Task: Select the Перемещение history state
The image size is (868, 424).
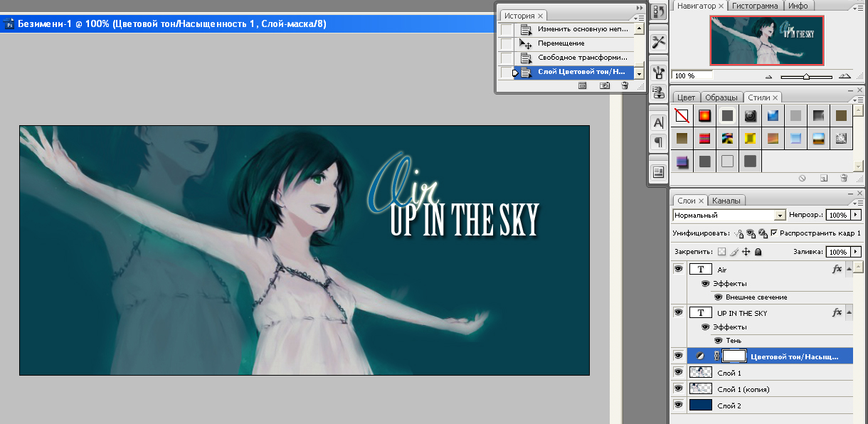Action: 561,43
